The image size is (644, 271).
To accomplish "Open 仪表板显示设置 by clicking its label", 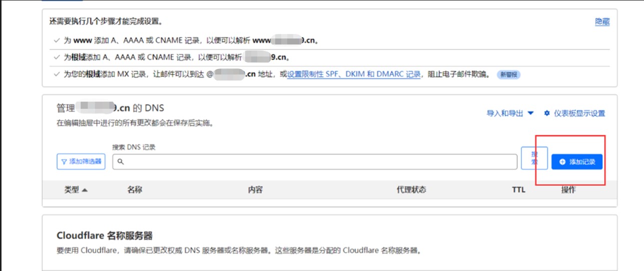I will [579, 113].
